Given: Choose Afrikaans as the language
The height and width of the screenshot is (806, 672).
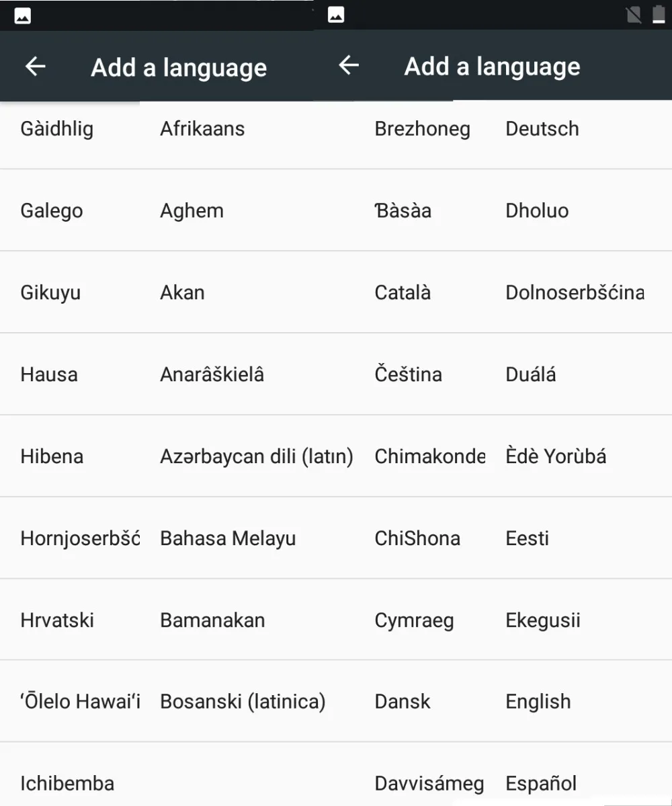Looking at the screenshot, I should coord(202,129).
